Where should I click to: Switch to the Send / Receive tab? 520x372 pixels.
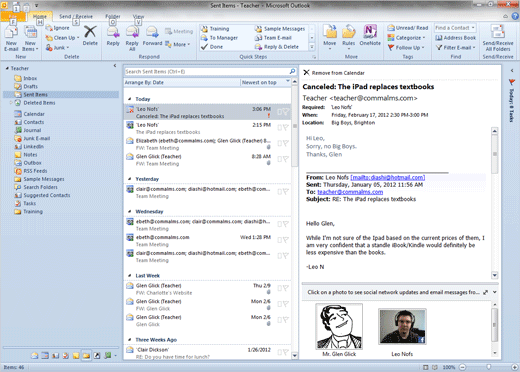point(76,16)
